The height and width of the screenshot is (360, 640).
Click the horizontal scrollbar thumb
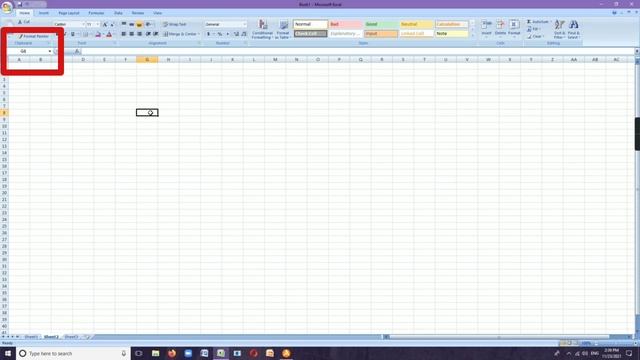pyautogui.click(x=499, y=337)
